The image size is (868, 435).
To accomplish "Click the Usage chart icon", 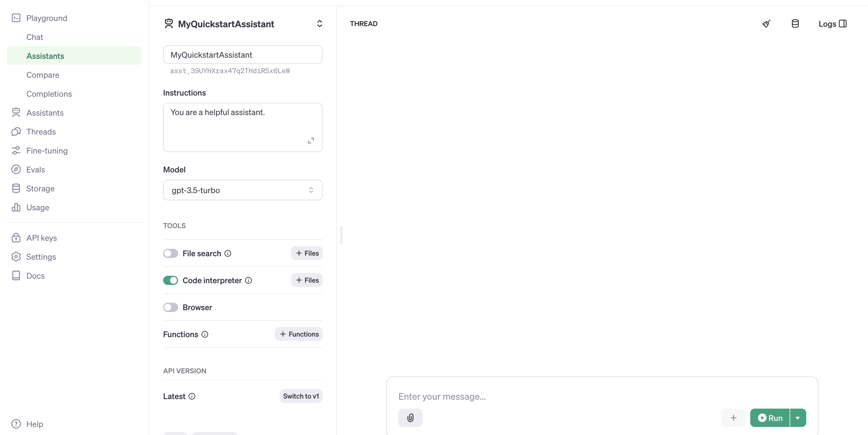I will [x=16, y=207].
